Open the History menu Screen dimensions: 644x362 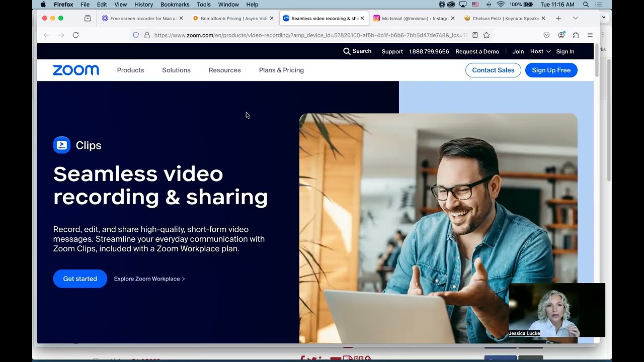click(143, 5)
